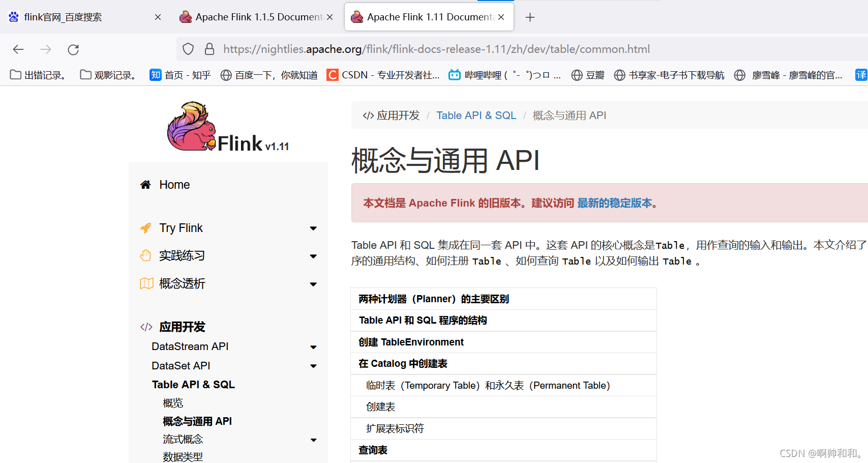Click the Table API & SQL breadcrumb link

tap(476, 115)
